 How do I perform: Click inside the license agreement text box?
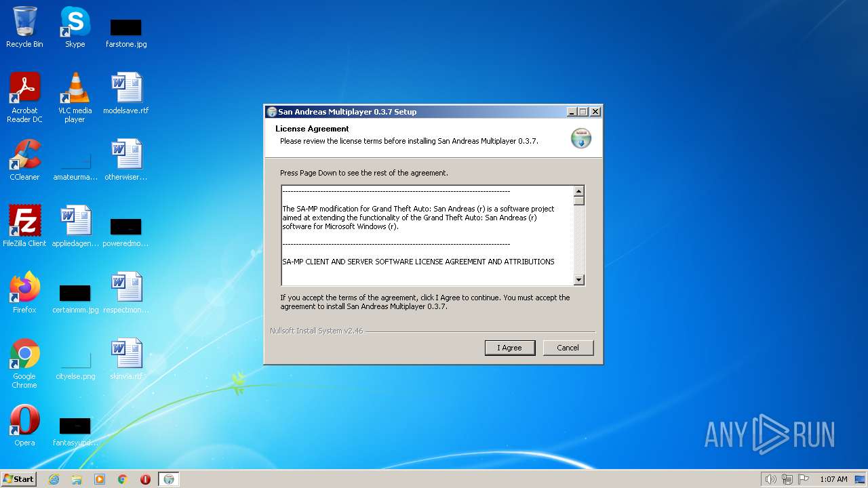[427, 235]
